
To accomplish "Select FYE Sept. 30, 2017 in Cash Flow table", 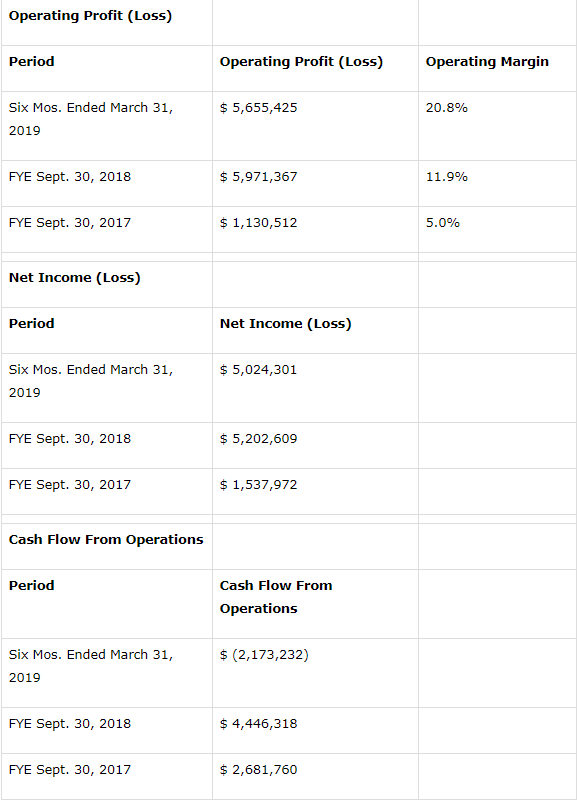I will 70,770.
